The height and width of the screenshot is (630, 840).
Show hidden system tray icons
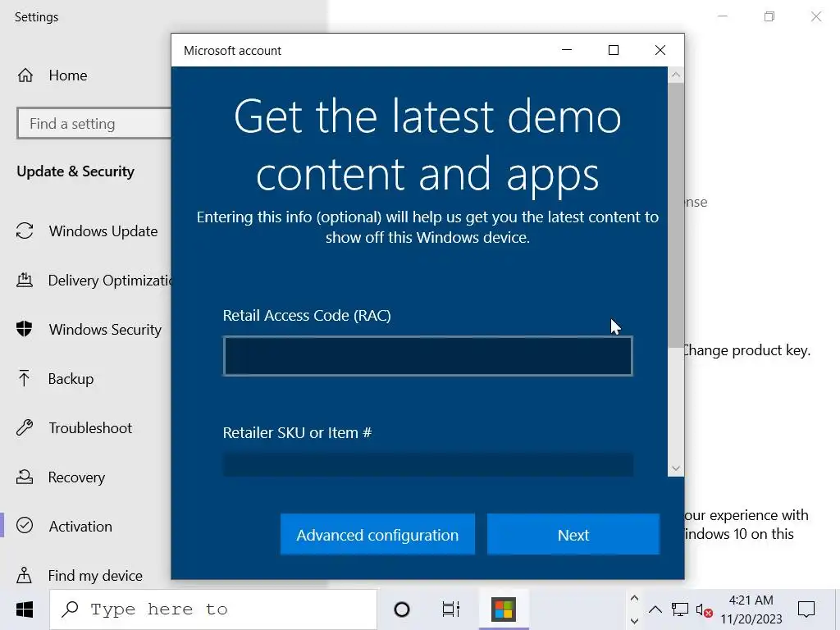click(x=655, y=609)
